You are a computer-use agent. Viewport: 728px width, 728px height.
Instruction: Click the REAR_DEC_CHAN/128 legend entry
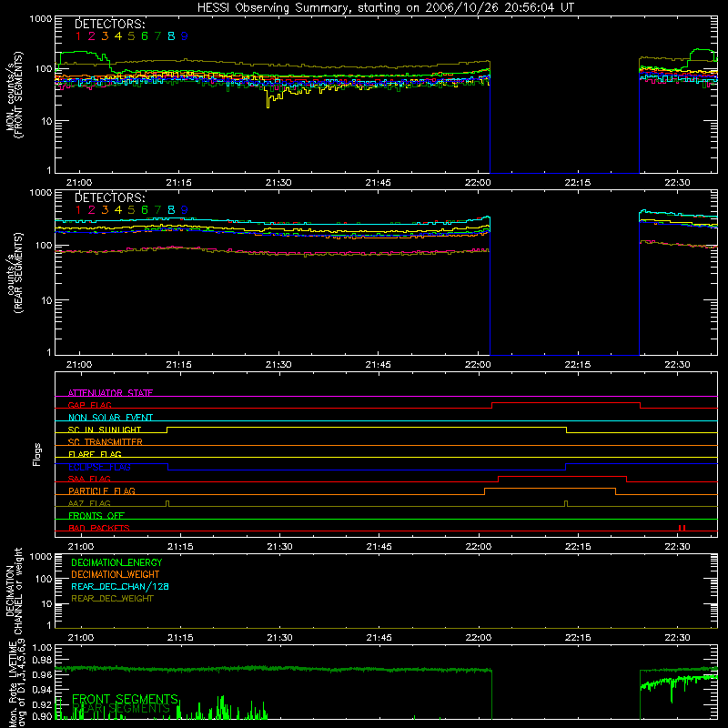pyautogui.click(x=120, y=586)
